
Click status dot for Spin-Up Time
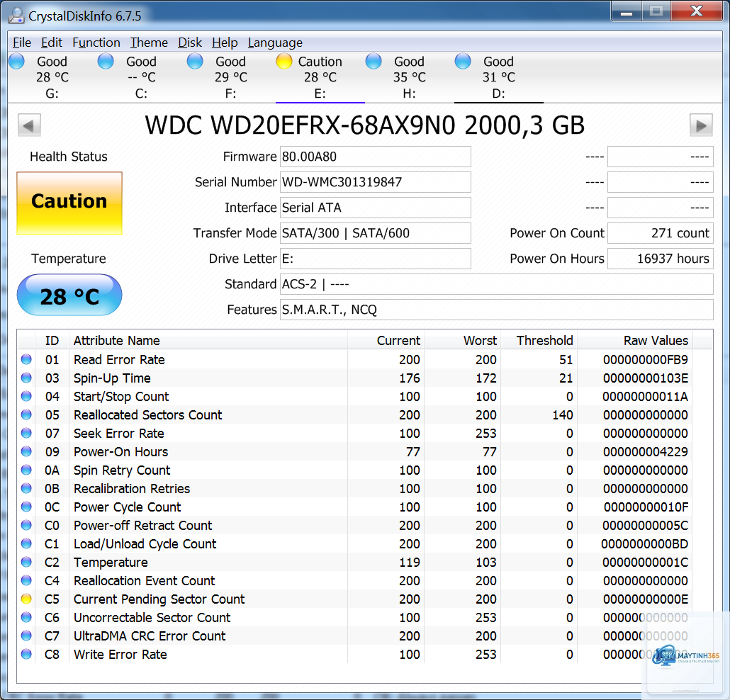(26, 378)
